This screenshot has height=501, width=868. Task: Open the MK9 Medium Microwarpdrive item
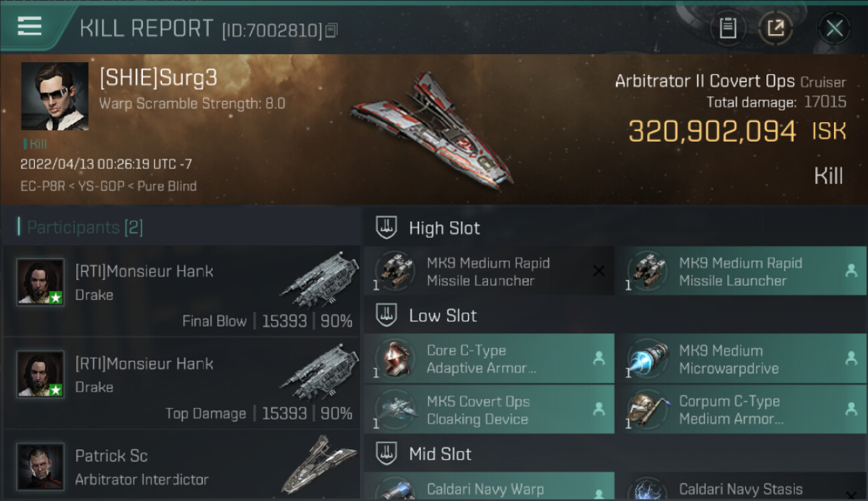click(742, 359)
